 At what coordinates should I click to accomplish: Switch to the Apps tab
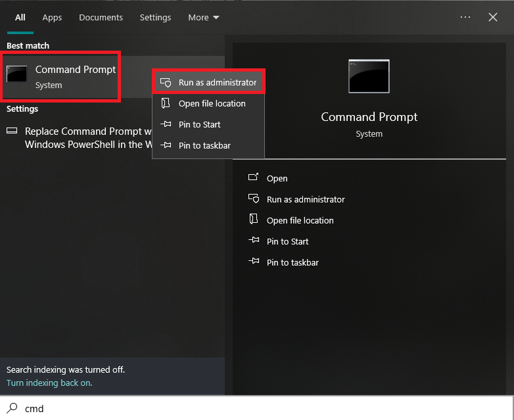[52, 18]
